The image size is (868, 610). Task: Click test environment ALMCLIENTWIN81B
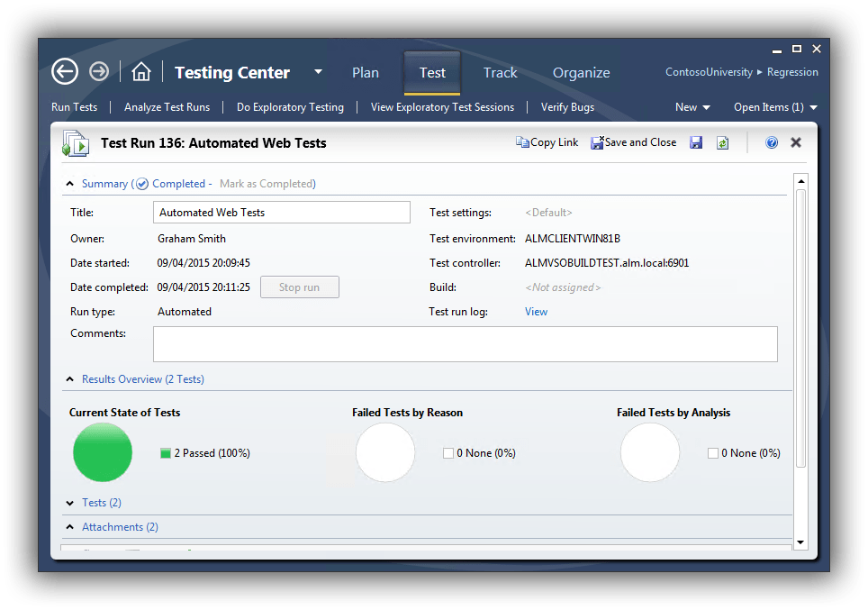[x=573, y=238]
